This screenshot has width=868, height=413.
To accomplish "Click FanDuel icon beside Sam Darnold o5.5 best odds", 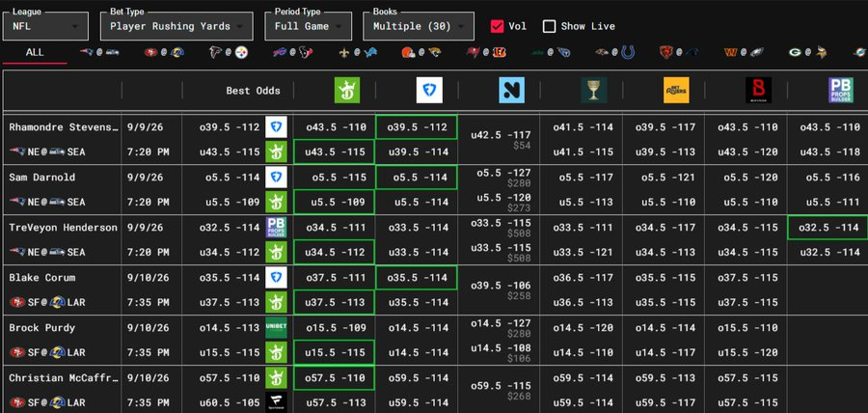I will click(x=276, y=178).
